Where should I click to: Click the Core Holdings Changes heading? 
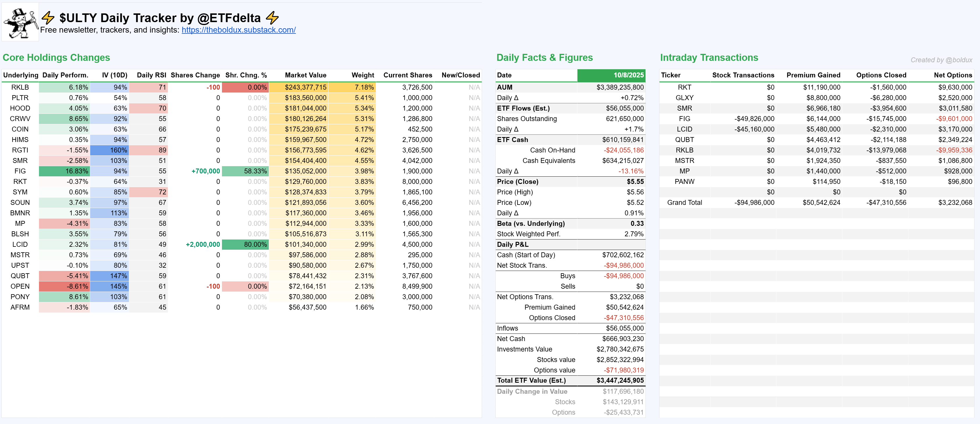click(x=56, y=57)
